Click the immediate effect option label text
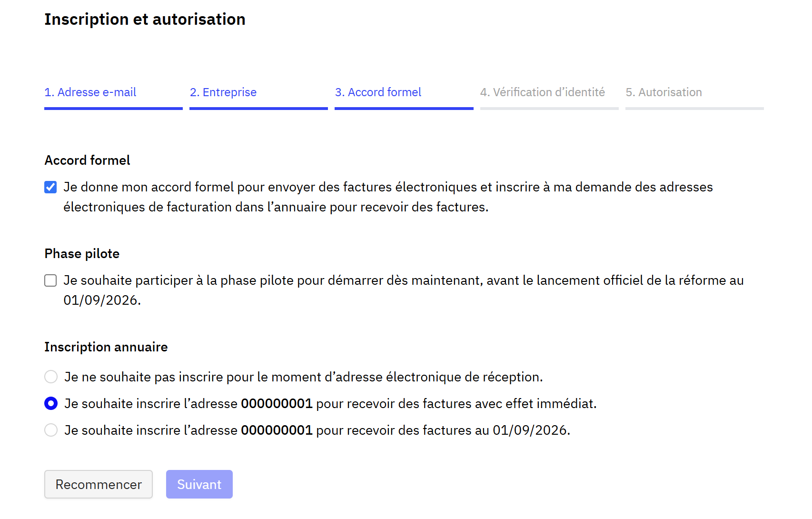Screen dimensions: 812x519 (x=330, y=404)
